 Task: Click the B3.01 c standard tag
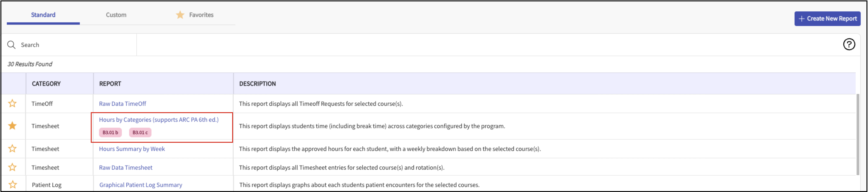(x=140, y=132)
